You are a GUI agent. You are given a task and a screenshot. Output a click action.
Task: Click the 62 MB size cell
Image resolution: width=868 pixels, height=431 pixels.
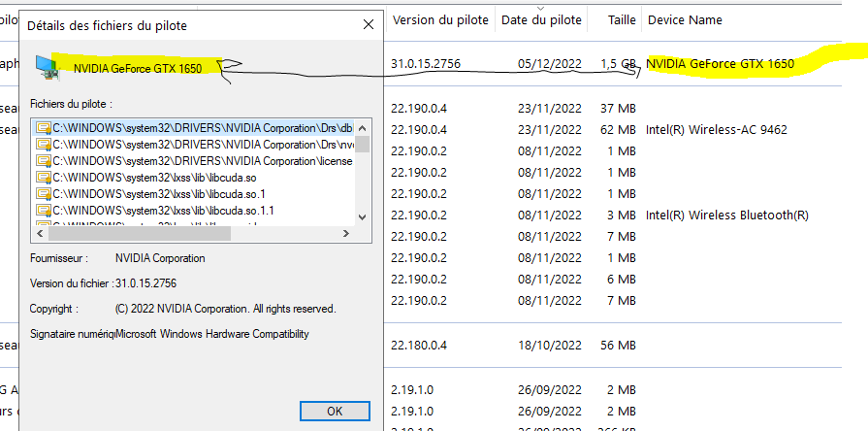[618, 130]
